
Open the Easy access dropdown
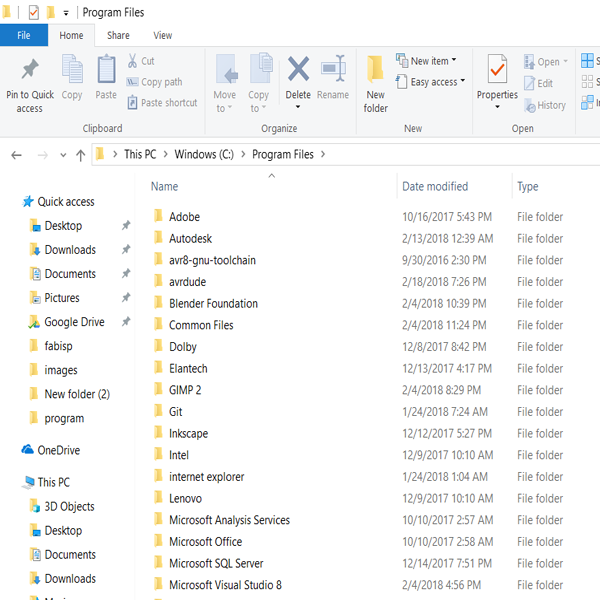(x=463, y=80)
